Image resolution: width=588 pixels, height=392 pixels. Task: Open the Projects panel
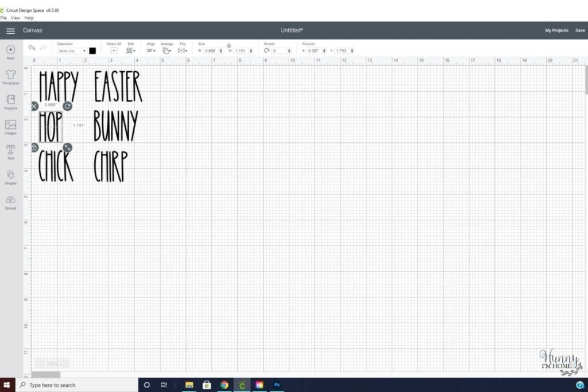(10, 102)
